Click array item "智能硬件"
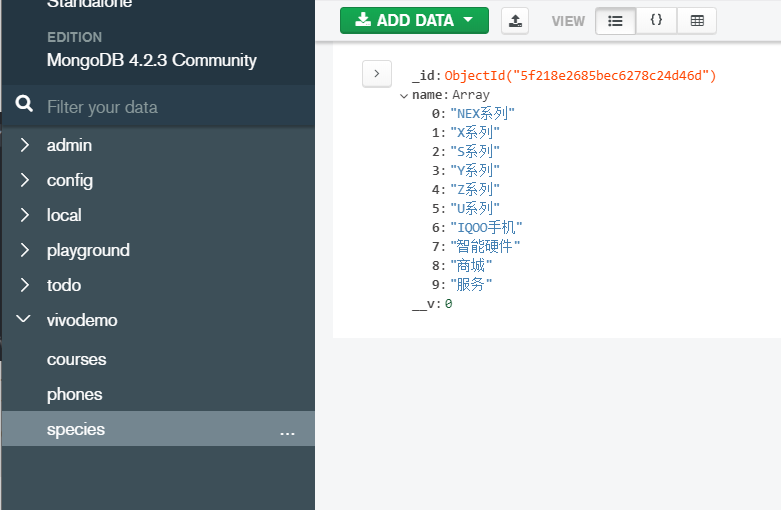781x510 pixels. (485, 247)
